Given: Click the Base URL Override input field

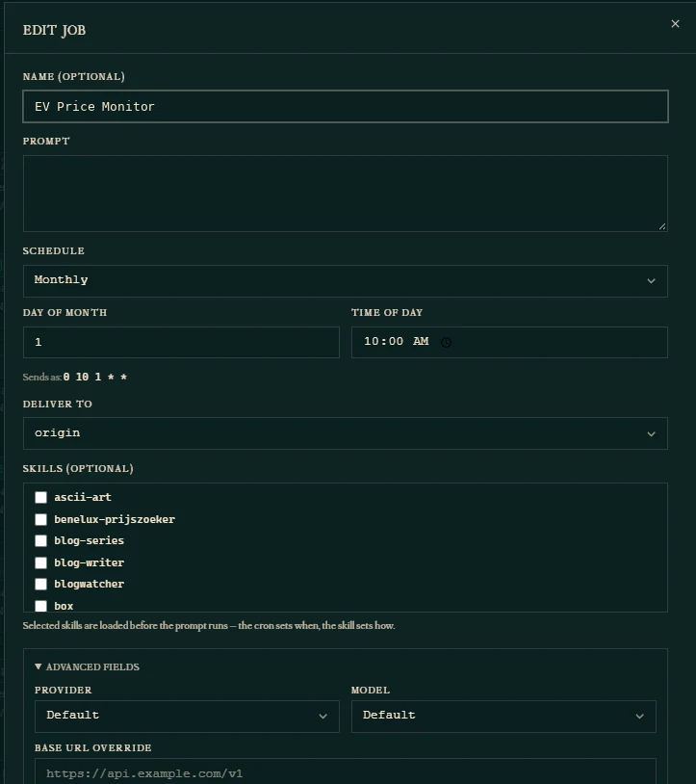Looking at the screenshot, I should 346,771.
